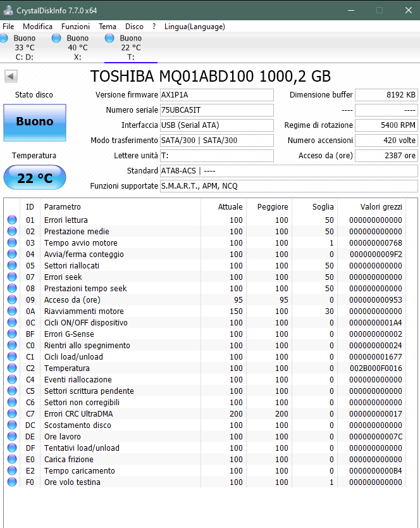Click status orb for Prestazioni tempo seek row

pos(12,288)
